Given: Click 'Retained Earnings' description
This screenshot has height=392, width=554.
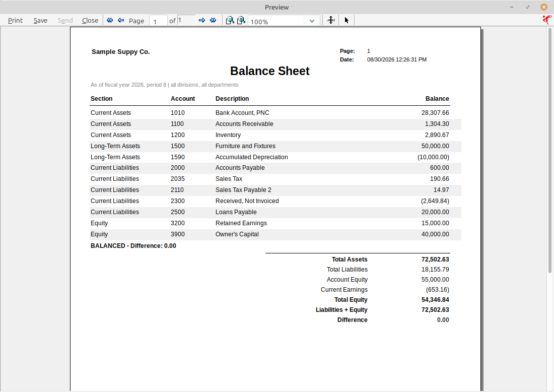Looking at the screenshot, I should click(x=241, y=223).
